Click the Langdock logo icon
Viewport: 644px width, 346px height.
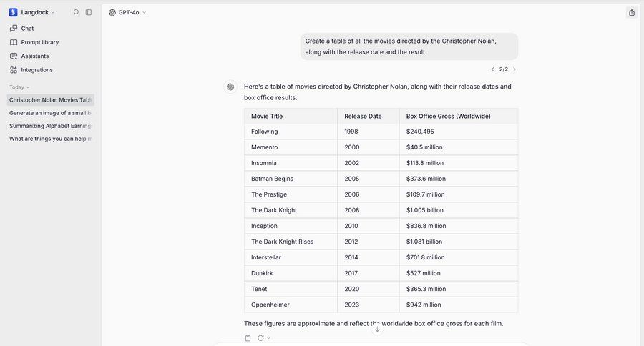pos(14,12)
